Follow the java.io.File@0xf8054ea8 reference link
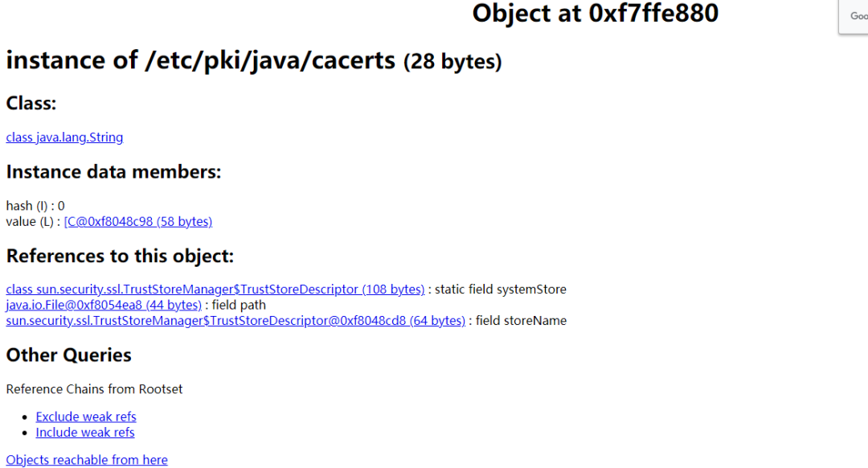Screen dimensions: 868x468 pyautogui.click(x=104, y=305)
